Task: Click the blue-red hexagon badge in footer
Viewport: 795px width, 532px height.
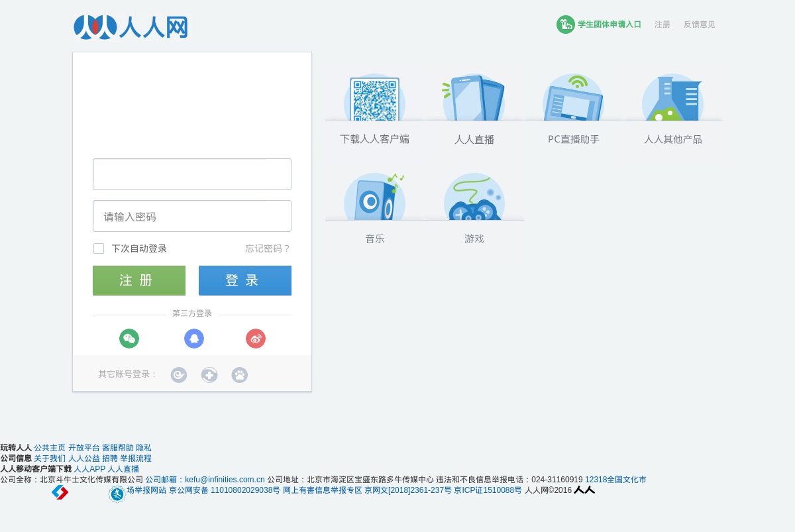Action: point(60,492)
